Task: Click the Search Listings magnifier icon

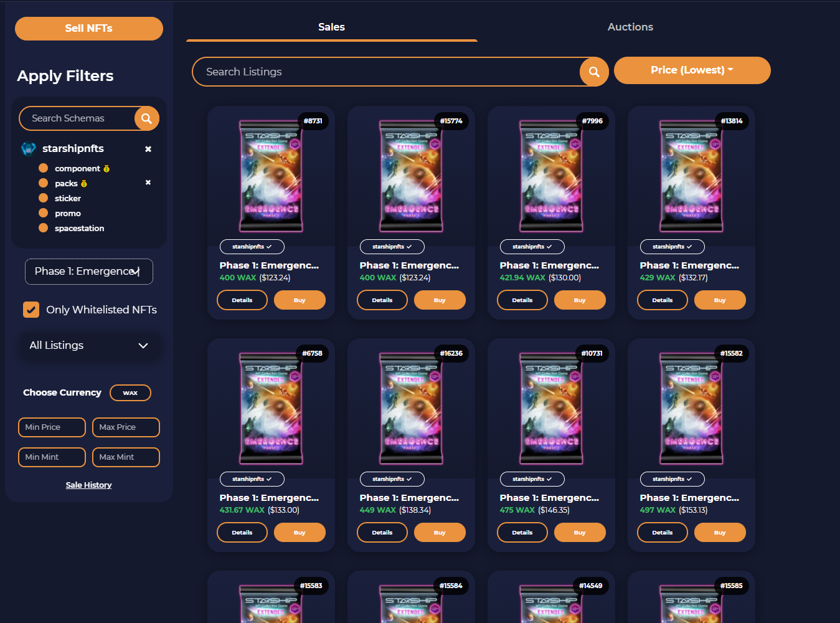Action: pos(594,72)
